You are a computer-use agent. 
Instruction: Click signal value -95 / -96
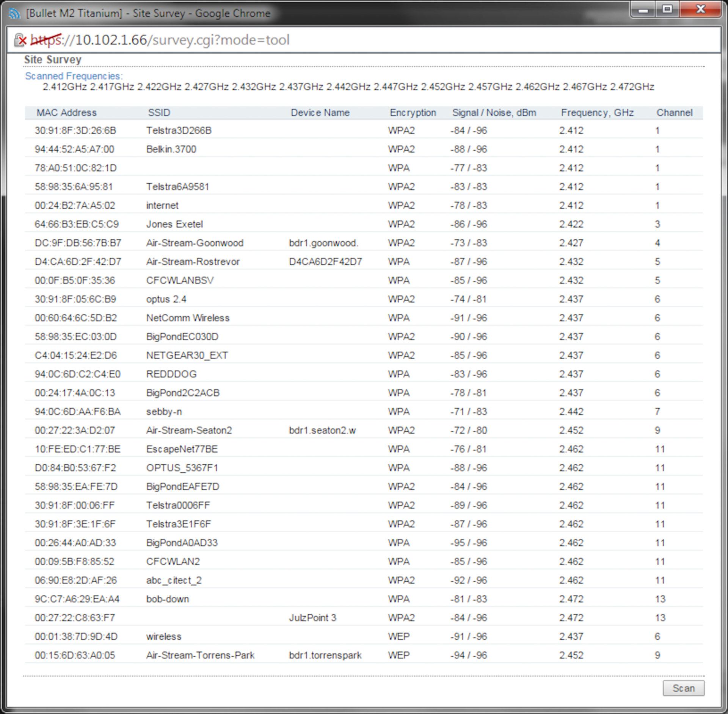click(469, 543)
